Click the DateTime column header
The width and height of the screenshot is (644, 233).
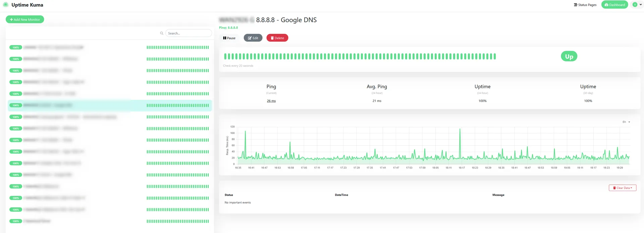pyautogui.click(x=341, y=195)
